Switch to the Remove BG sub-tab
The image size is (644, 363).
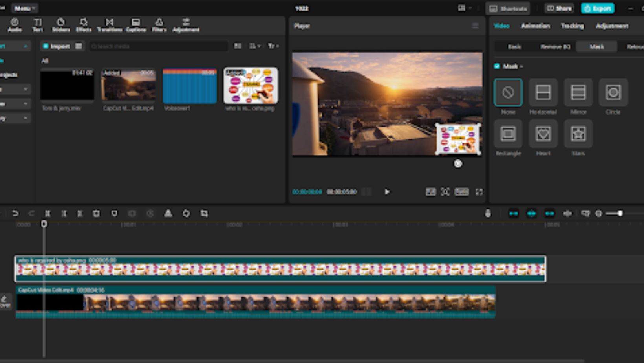coord(555,47)
